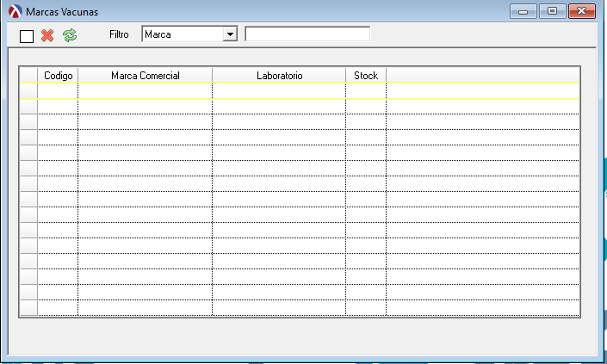Click the blank square new record icon
This screenshot has width=607, height=364.
tap(27, 35)
